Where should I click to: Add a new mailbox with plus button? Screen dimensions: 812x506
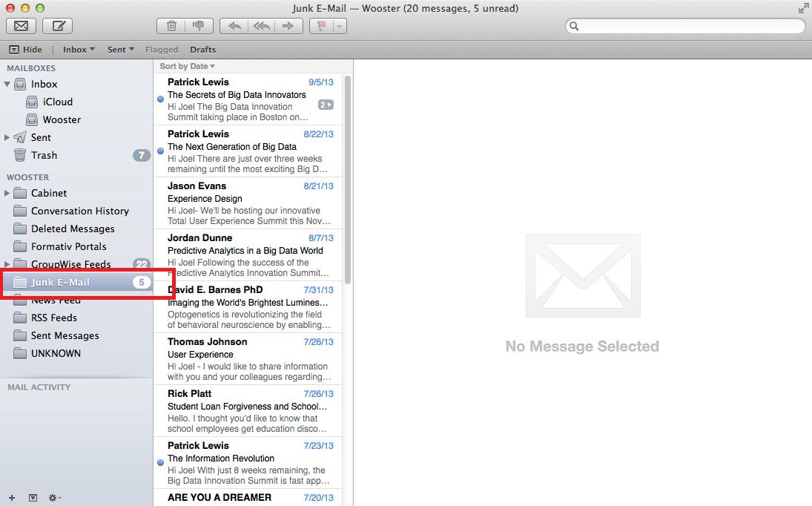pyautogui.click(x=12, y=498)
